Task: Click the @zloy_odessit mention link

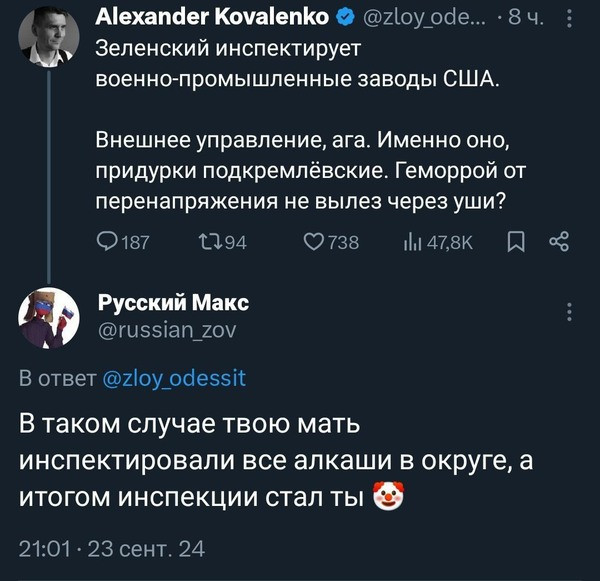Action: 175,378
